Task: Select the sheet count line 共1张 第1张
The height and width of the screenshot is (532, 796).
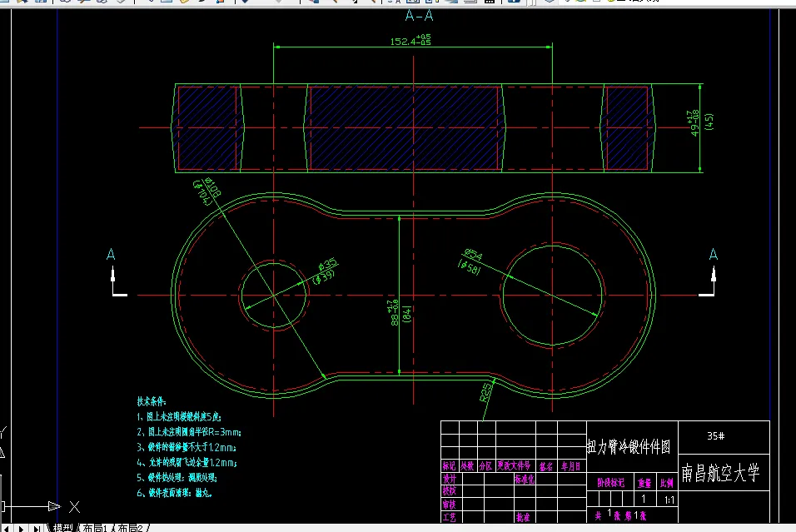Action: 621,515
